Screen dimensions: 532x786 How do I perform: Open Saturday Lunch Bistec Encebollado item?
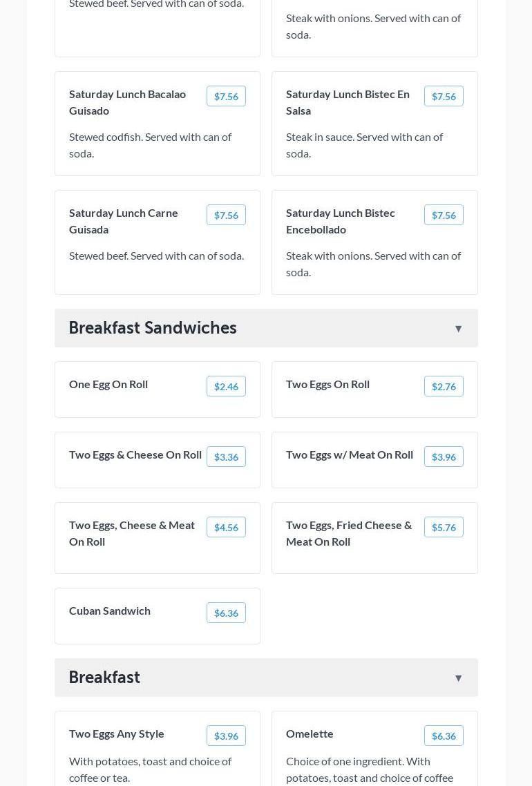pyautogui.click(x=341, y=221)
